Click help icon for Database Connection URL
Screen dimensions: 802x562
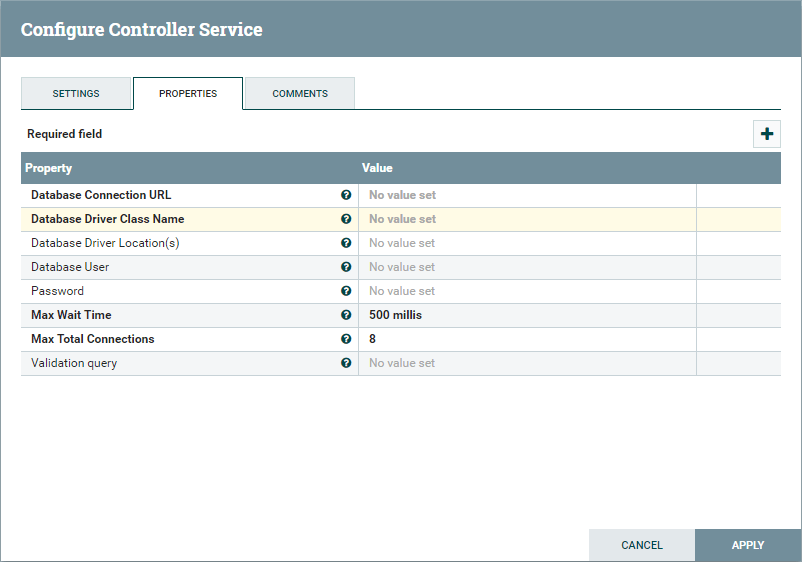(x=346, y=195)
